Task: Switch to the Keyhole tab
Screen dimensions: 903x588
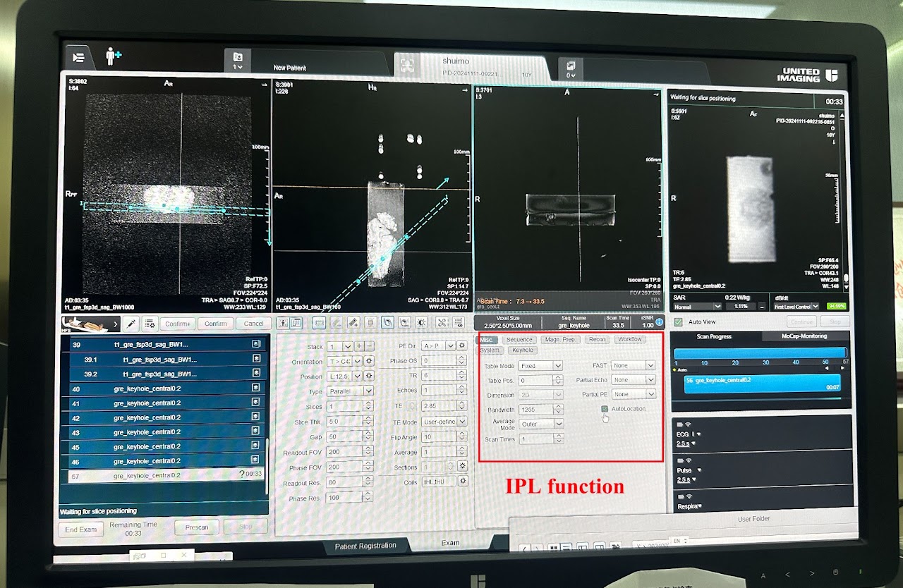Action: [523, 350]
